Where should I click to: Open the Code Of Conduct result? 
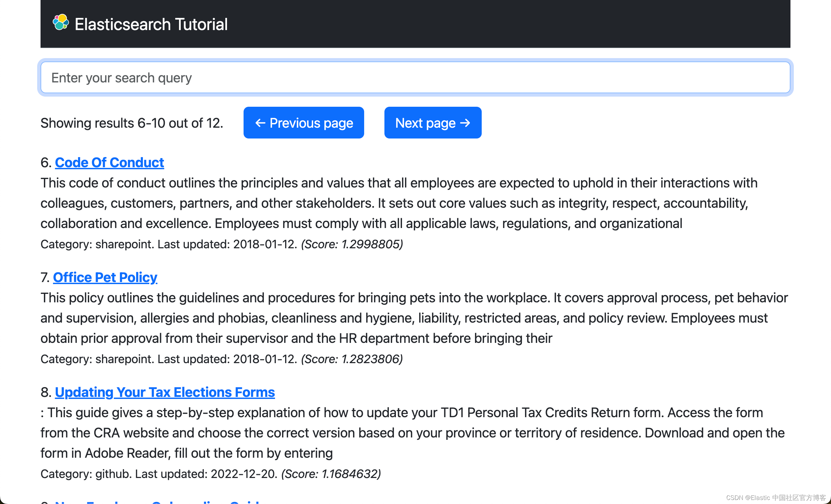pyautogui.click(x=109, y=162)
